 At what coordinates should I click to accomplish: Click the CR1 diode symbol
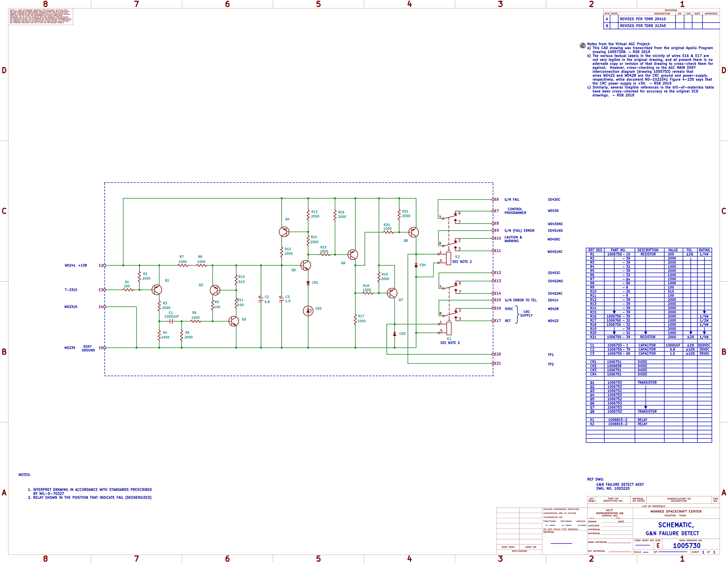coord(308,283)
